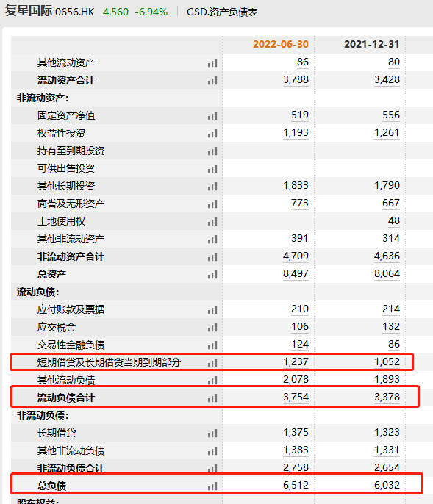Open chart icon for 应付账款及票据 row
The height and width of the screenshot is (504, 433).
212,310
